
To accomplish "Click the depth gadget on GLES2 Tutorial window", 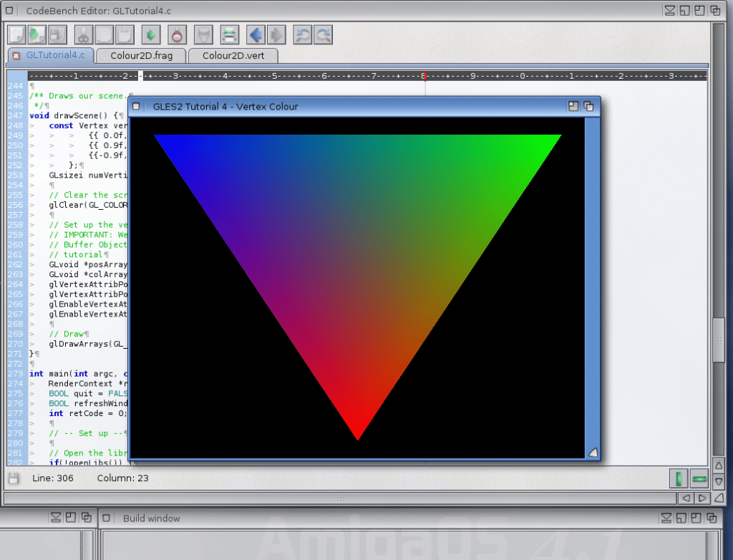I will (x=588, y=106).
